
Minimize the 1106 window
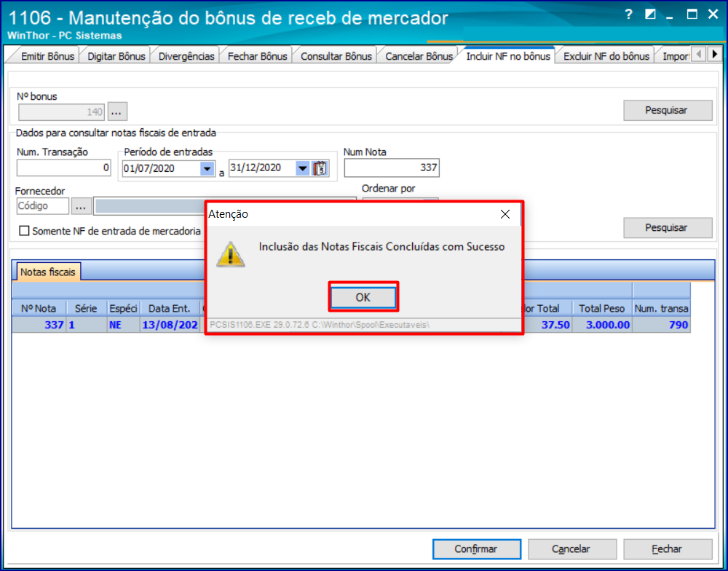[x=670, y=16]
